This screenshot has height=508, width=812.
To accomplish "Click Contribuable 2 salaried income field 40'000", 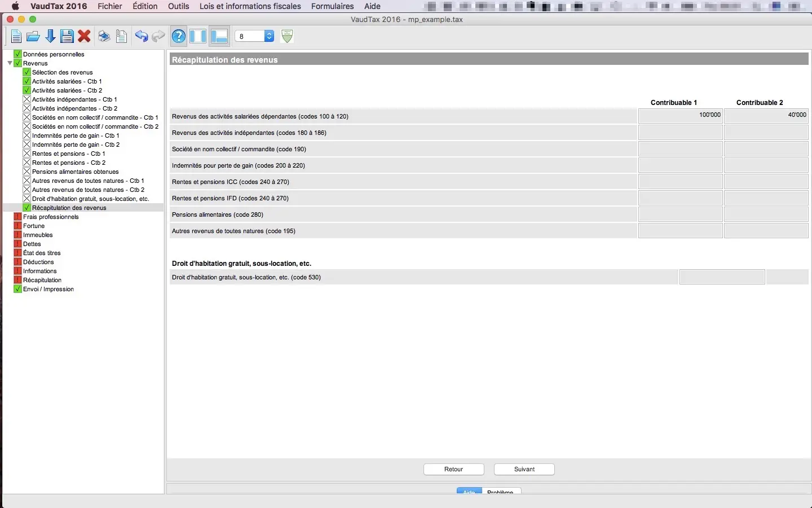I will [x=766, y=116].
